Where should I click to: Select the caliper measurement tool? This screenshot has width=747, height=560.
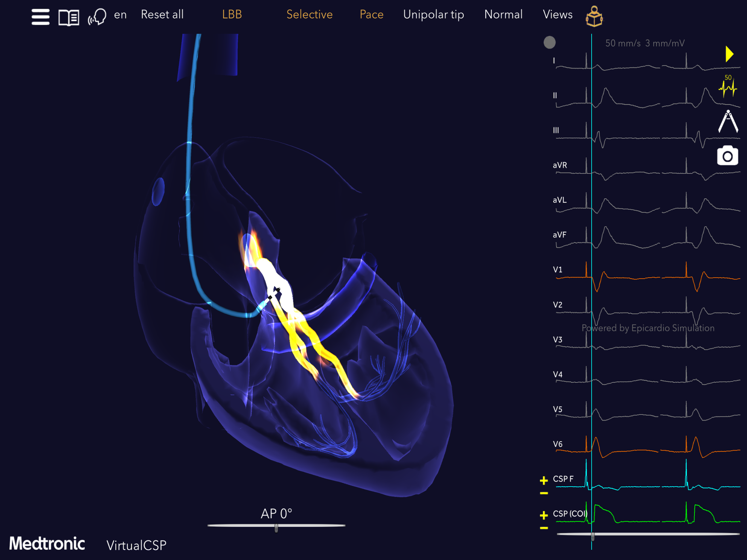pyautogui.click(x=728, y=121)
